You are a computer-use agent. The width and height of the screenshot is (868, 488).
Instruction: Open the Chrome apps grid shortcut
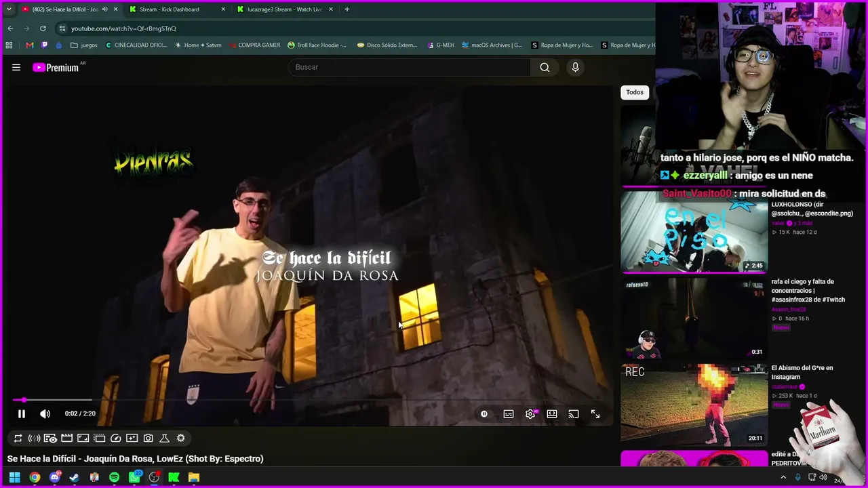tap(9, 45)
